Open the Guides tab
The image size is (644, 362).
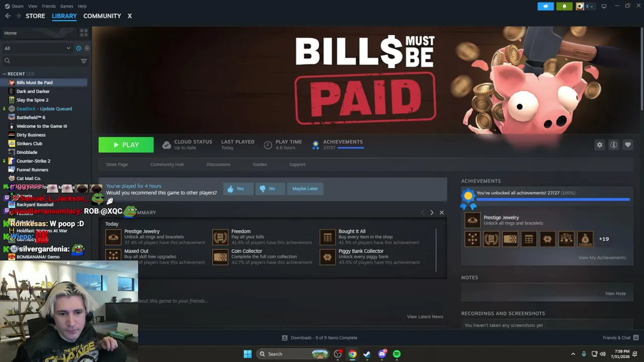[260, 164]
